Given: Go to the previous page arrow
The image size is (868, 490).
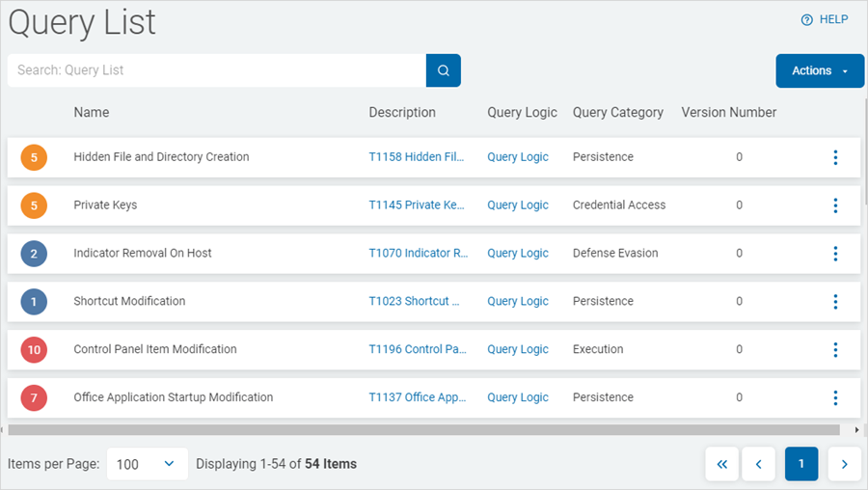Looking at the screenshot, I should pos(758,464).
